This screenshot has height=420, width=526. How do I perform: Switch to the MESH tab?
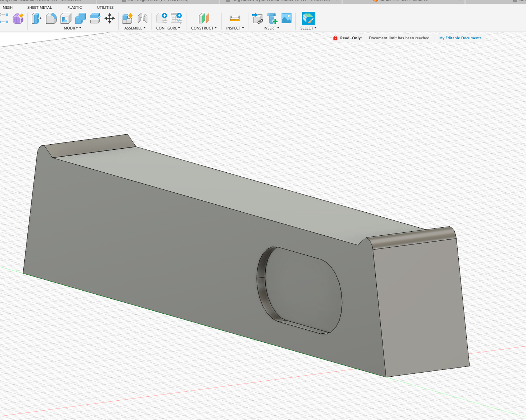click(7, 7)
